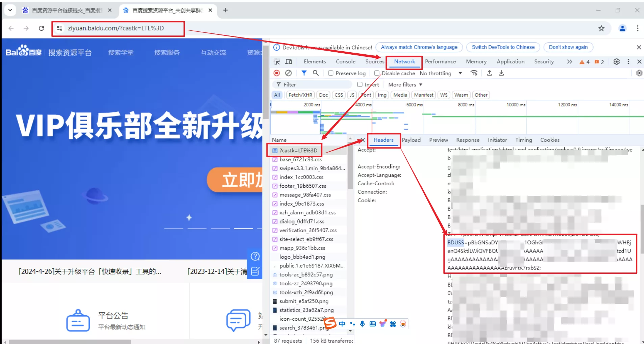Filter requests by Img type
This screenshot has width=644, height=344.
click(382, 95)
